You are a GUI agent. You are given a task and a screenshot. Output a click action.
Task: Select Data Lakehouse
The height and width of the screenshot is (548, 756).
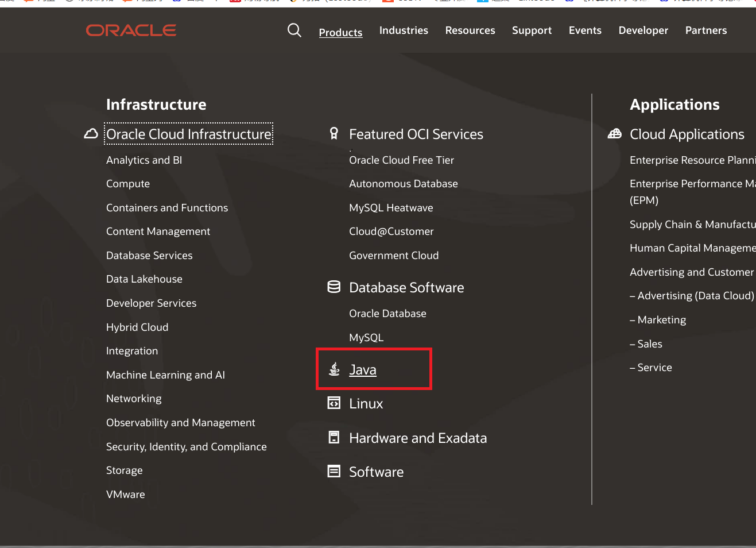tap(144, 279)
